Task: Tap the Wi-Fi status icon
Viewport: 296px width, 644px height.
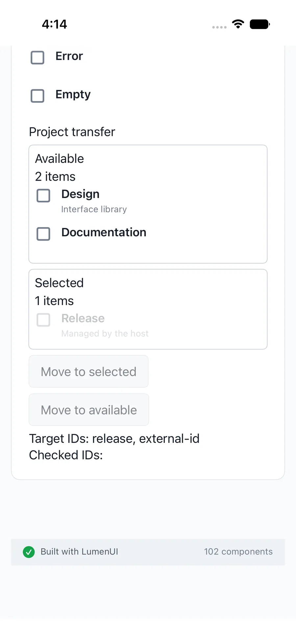Action: [x=238, y=24]
